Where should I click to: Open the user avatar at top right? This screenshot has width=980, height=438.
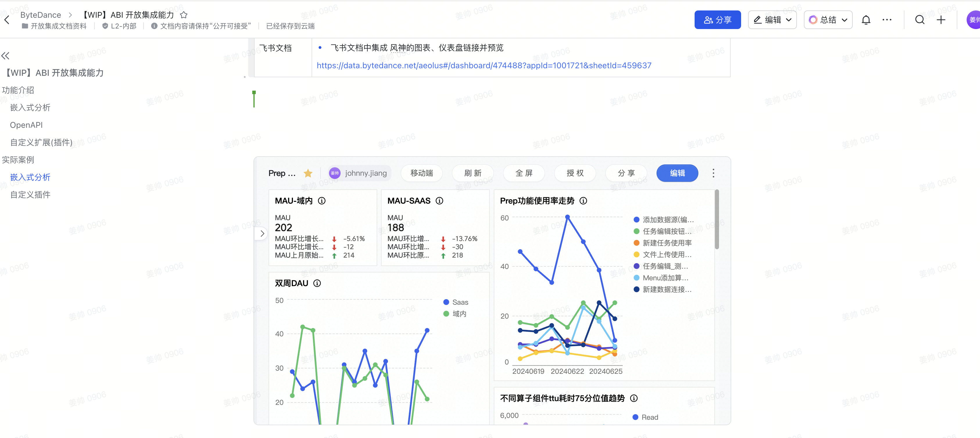click(x=974, y=20)
